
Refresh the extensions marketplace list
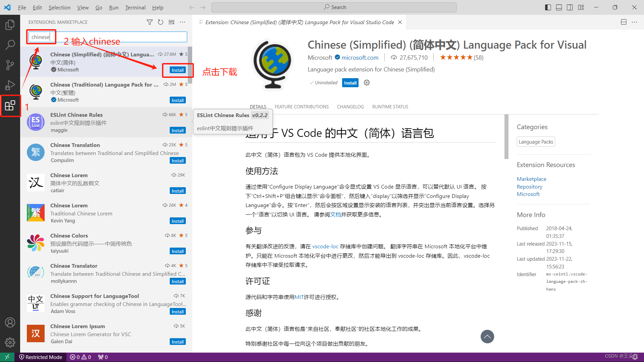161,22
